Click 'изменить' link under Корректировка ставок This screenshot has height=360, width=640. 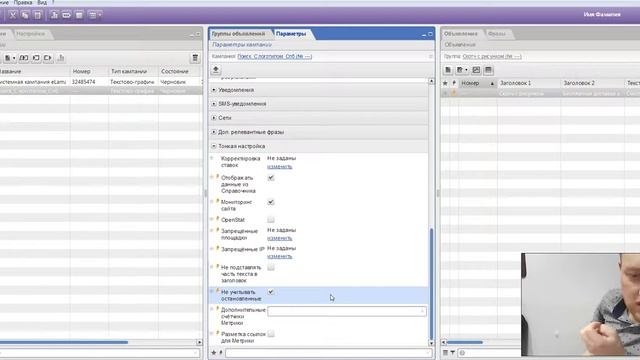[x=280, y=167]
